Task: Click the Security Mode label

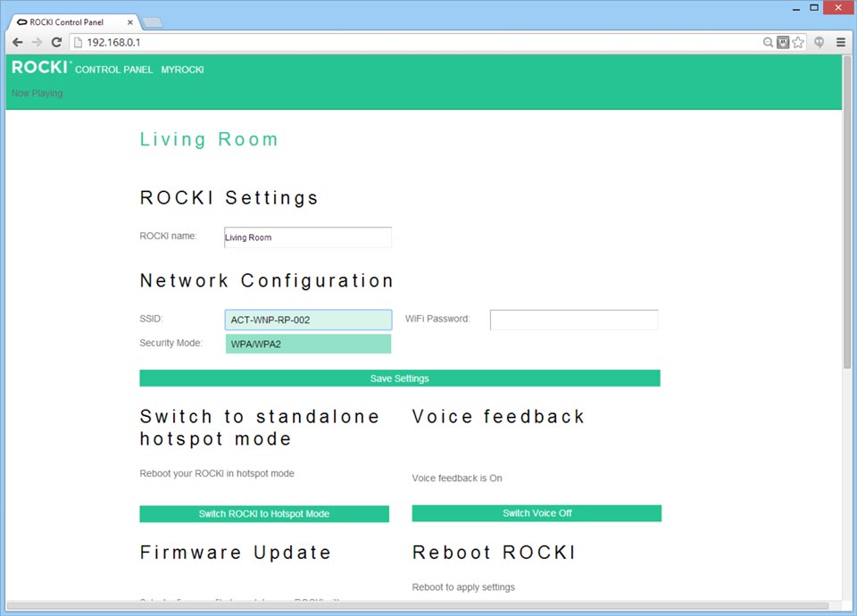Action: [x=171, y=343]
